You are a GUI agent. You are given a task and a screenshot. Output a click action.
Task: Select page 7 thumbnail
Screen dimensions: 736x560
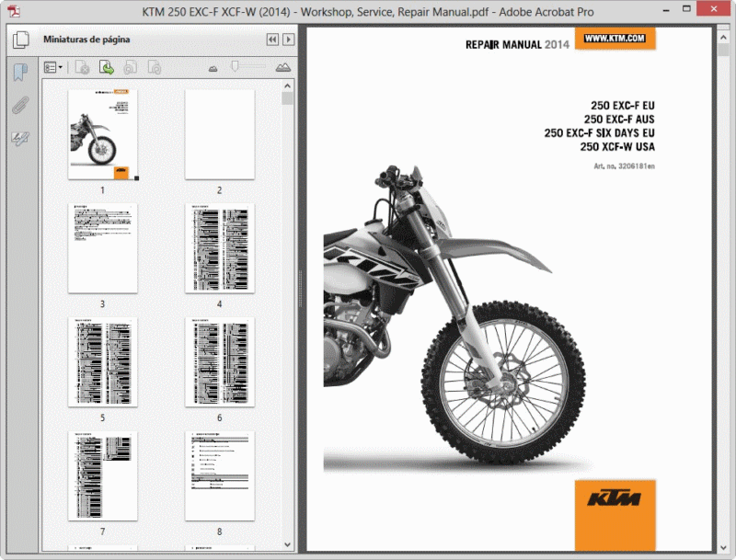(103, 476)
